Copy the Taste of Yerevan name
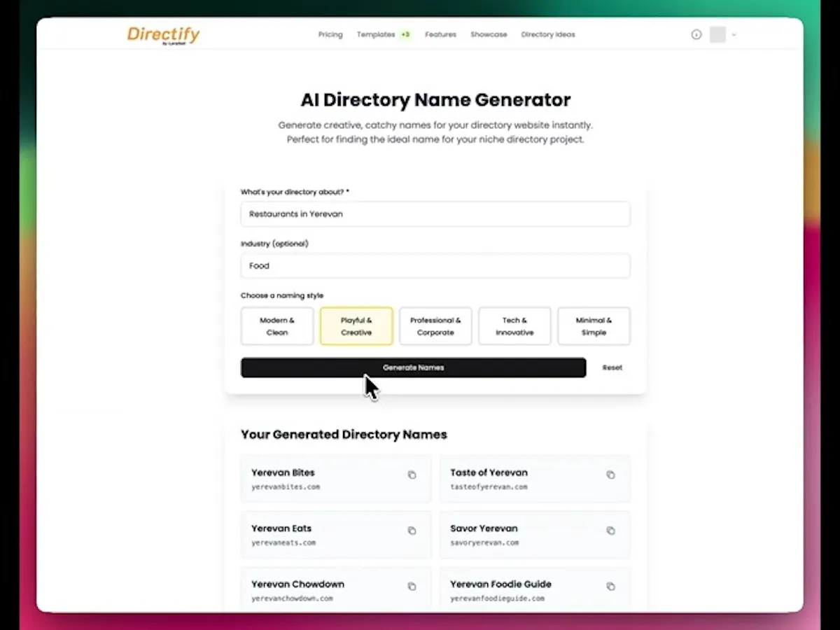 [x=610, y=475]
